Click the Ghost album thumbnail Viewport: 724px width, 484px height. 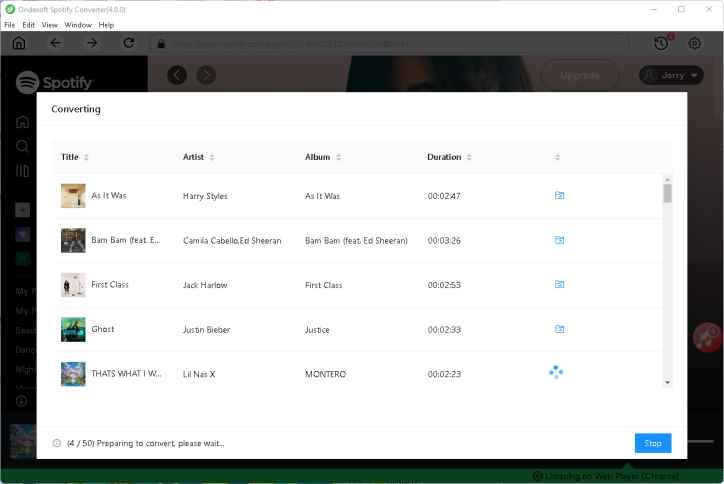pos(73,329)
